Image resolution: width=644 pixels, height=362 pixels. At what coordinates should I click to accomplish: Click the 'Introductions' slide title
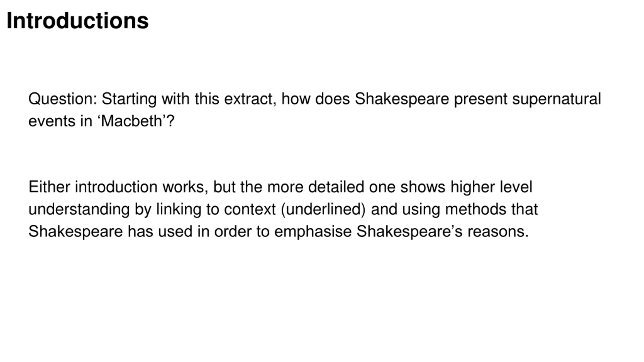pos(77,21)
